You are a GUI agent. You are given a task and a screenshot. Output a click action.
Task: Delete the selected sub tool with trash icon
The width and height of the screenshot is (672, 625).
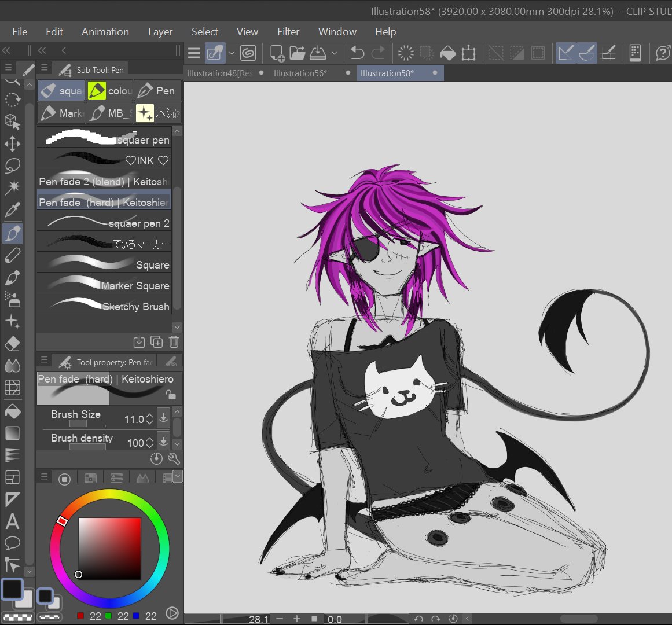174,342
